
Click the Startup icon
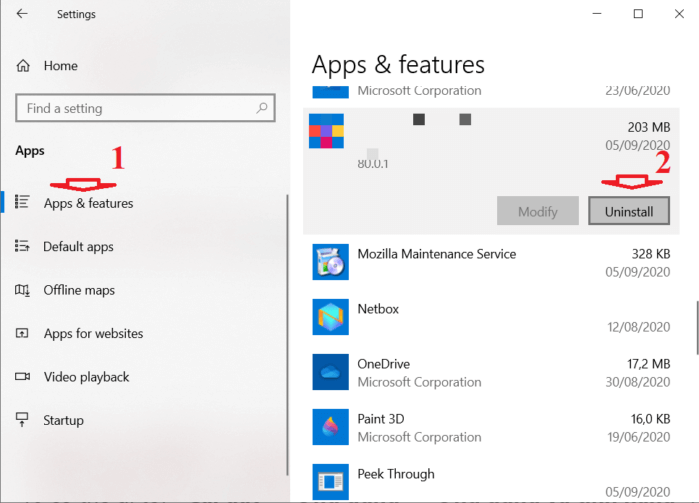coord(22,419)
